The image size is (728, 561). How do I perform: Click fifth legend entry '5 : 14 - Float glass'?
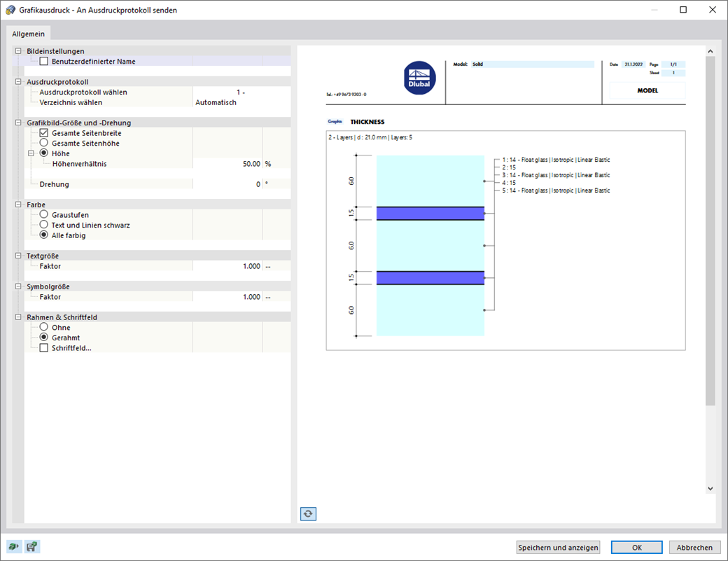(x=556, y=191)
